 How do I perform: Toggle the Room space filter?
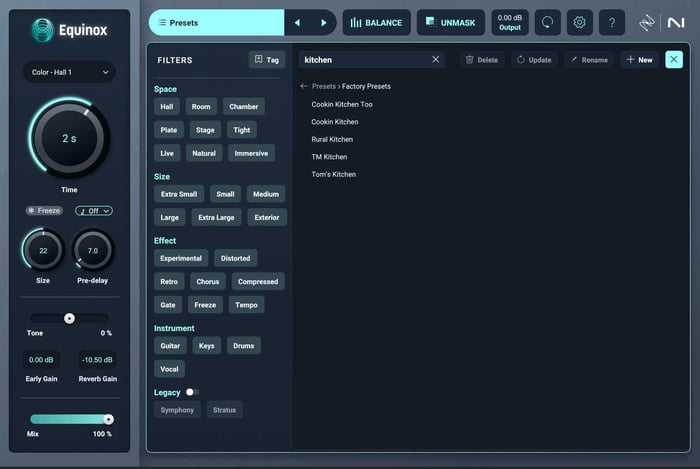coord(201,107)
